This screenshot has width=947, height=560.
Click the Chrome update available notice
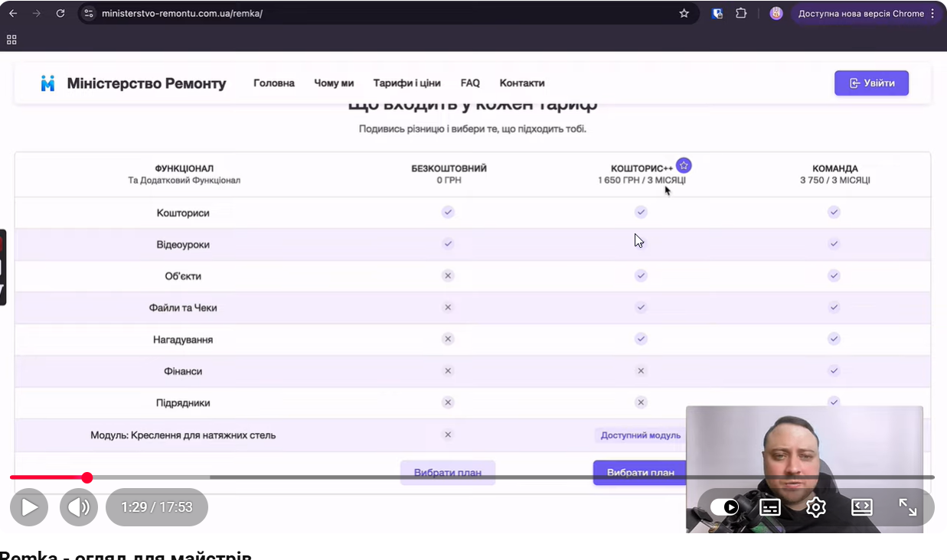click(x=860, y=13)
